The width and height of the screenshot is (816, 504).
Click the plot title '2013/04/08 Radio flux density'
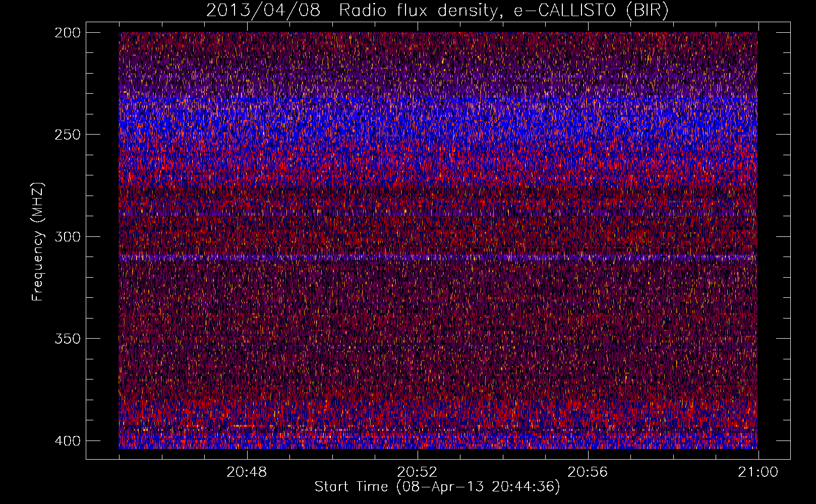click(x=437, y=11)
